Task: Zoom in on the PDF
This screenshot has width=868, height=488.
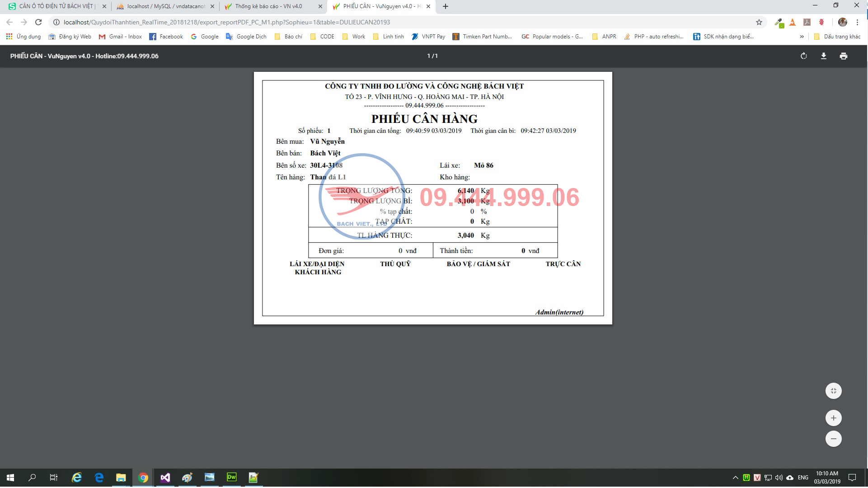Action: (833, 418)
